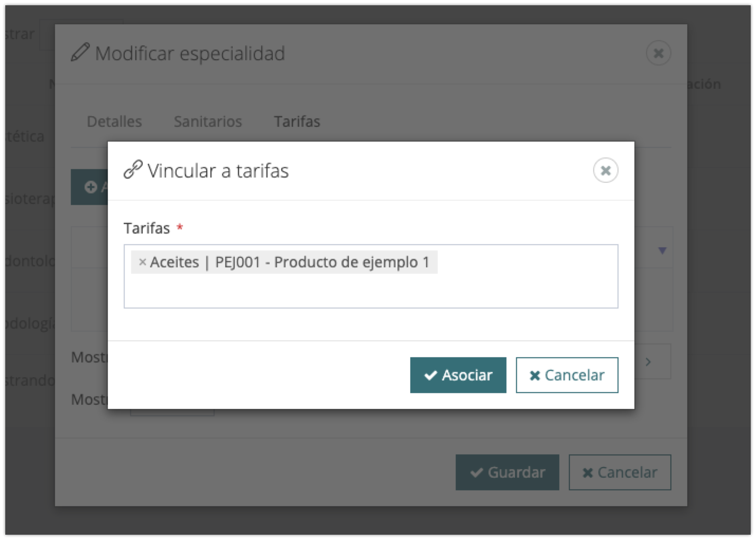This screenshot has width=756, height=540.
Task: Click the table header sort arrow
Action: point(662,250)
